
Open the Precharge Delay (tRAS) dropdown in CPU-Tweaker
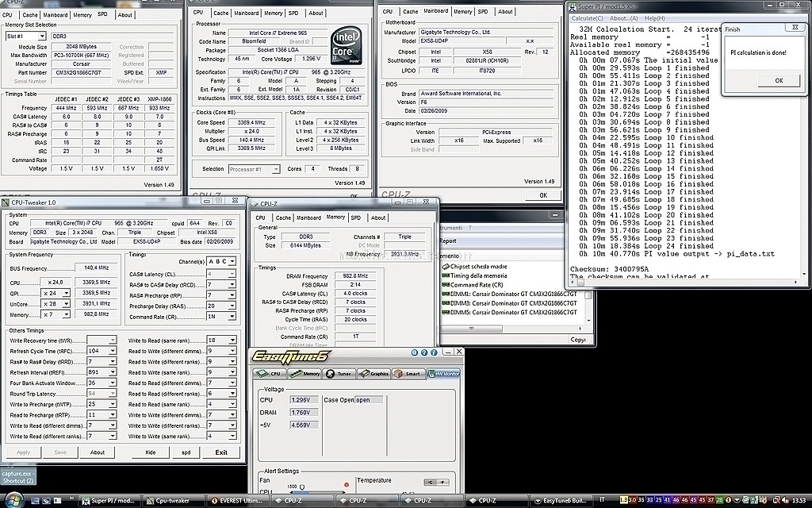(x=232, y=306)
